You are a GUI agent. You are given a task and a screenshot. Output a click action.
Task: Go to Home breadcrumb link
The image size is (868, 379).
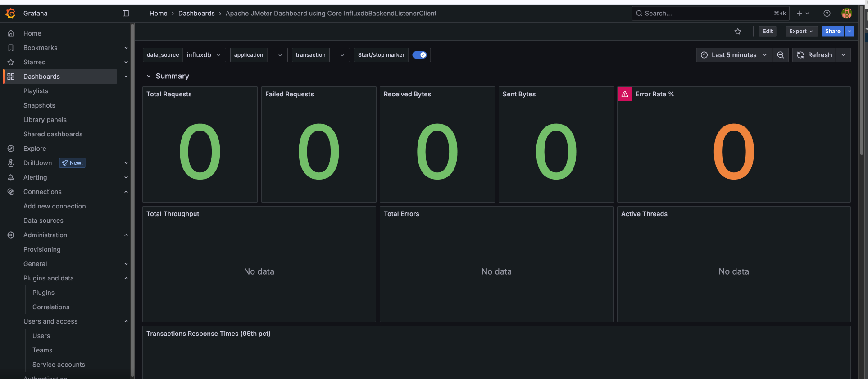[x=158, y=14]
